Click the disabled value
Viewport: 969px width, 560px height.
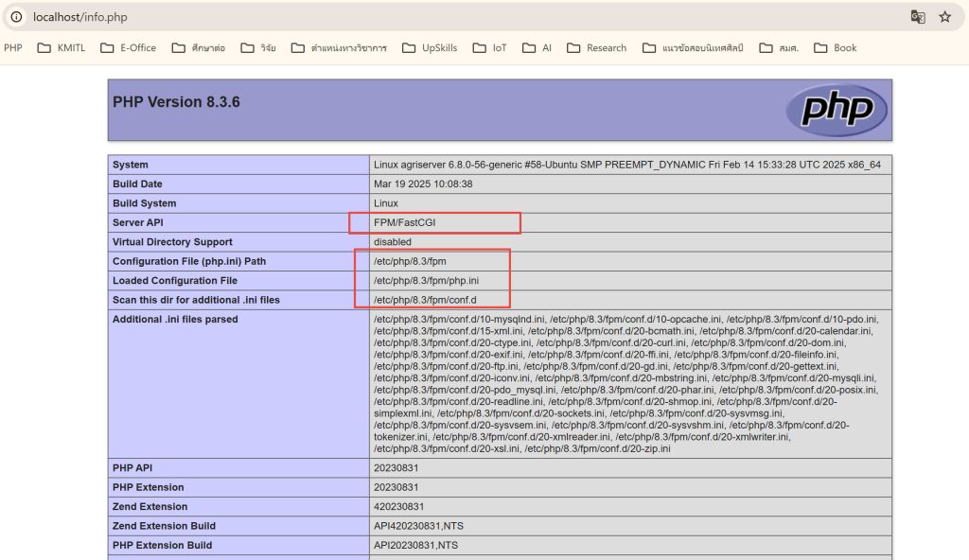pyautogui.click(x=392, y=241)
